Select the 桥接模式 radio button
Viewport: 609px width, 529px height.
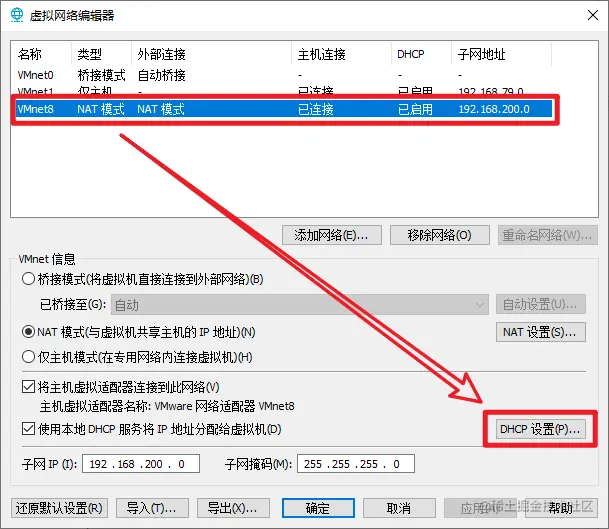pyautogui.click(x=28, y=279)
